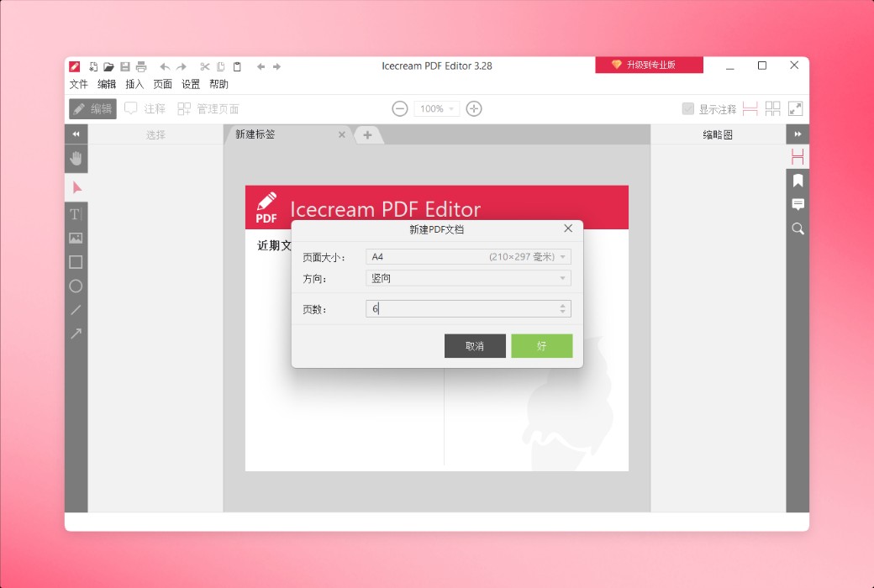
Task: Increase 页数 using the stepper arrow
Action: click(x=562, y=305)
